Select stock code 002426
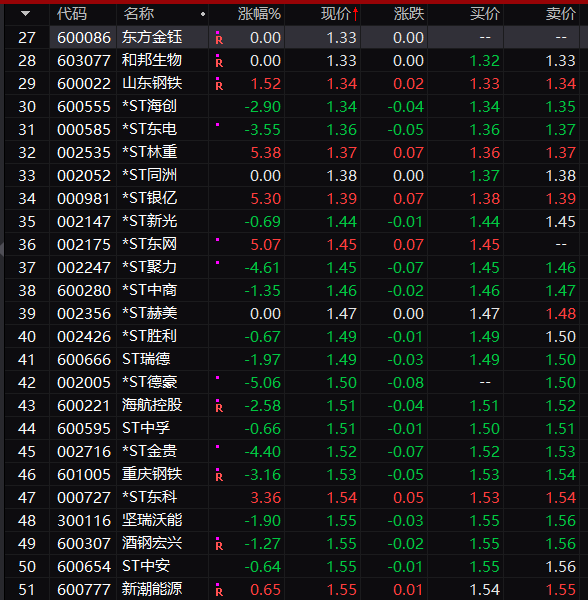588x600 pixels. point(84,337)
